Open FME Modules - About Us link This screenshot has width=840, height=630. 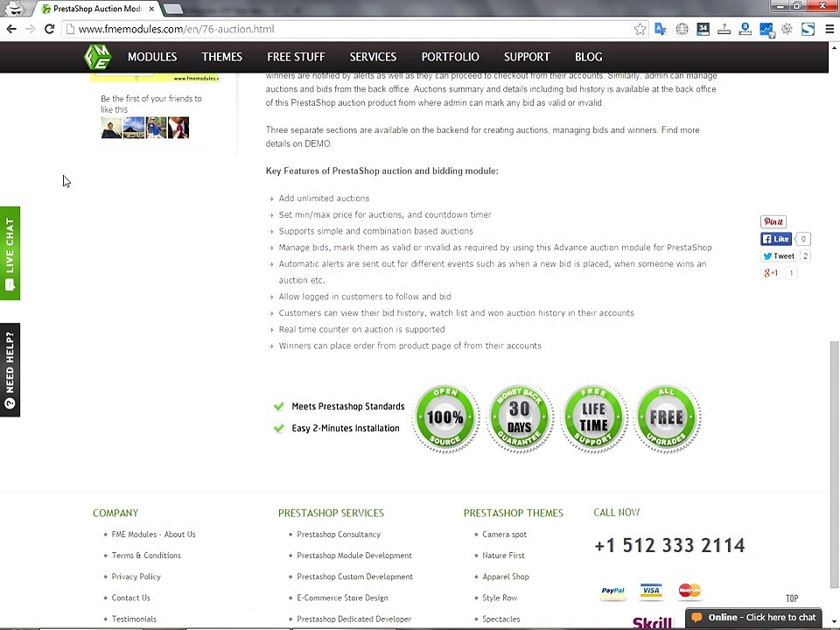(153, 534)
